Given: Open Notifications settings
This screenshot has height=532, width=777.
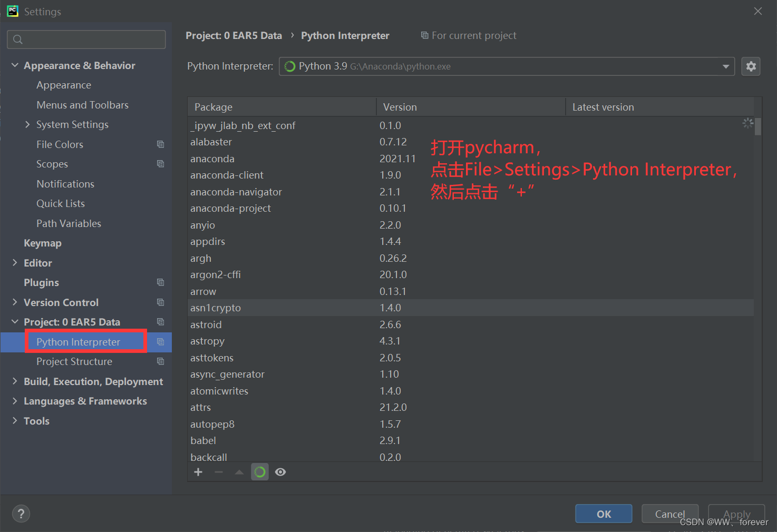Looking at the screenshot, I should click(65, 184).
